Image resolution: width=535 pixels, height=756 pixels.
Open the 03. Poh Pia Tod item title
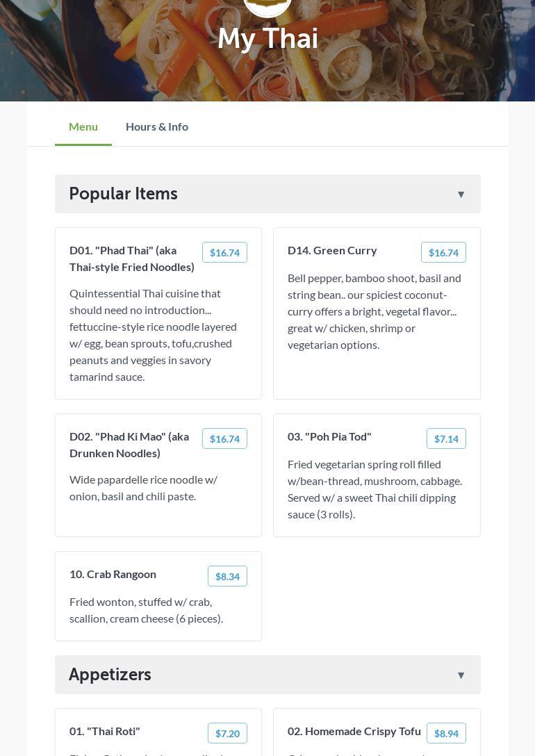[x=329, y=437]
